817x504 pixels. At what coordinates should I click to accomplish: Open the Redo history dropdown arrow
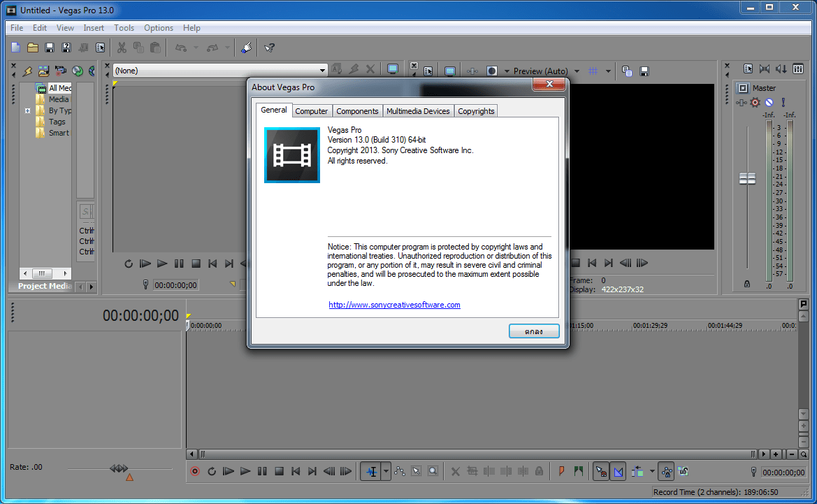(x=227, y=48)
